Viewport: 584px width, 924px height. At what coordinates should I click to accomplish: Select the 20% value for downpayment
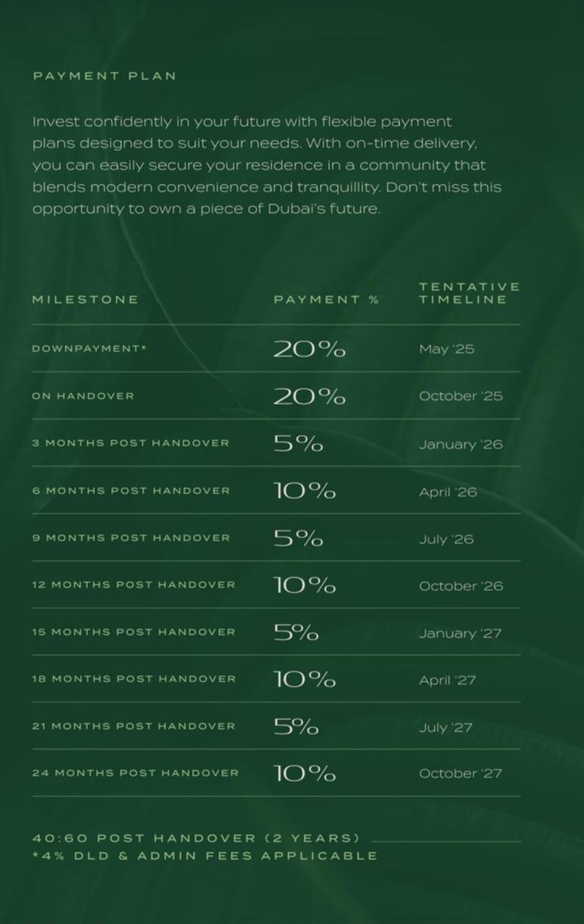(x=309, y=349)
